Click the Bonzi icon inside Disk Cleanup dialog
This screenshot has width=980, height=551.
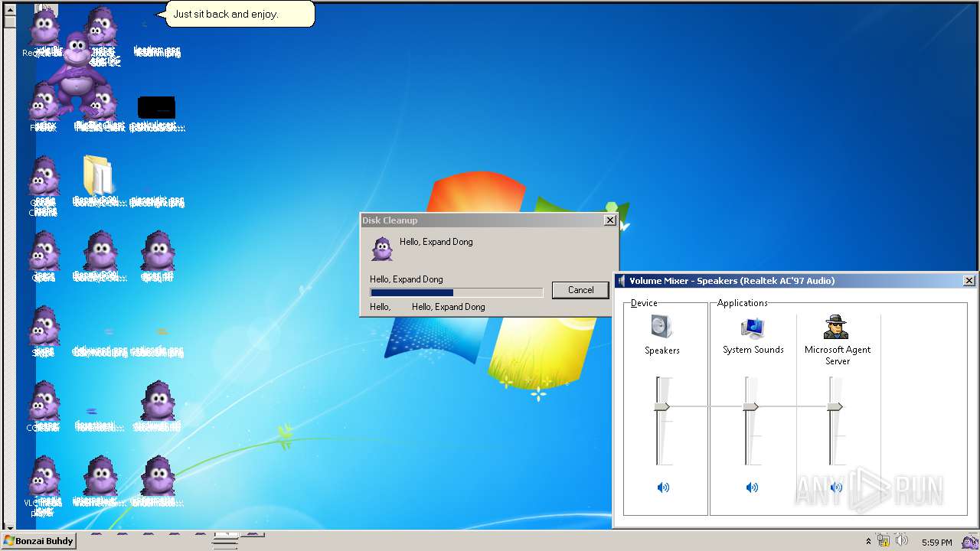[x=382, y=249]
